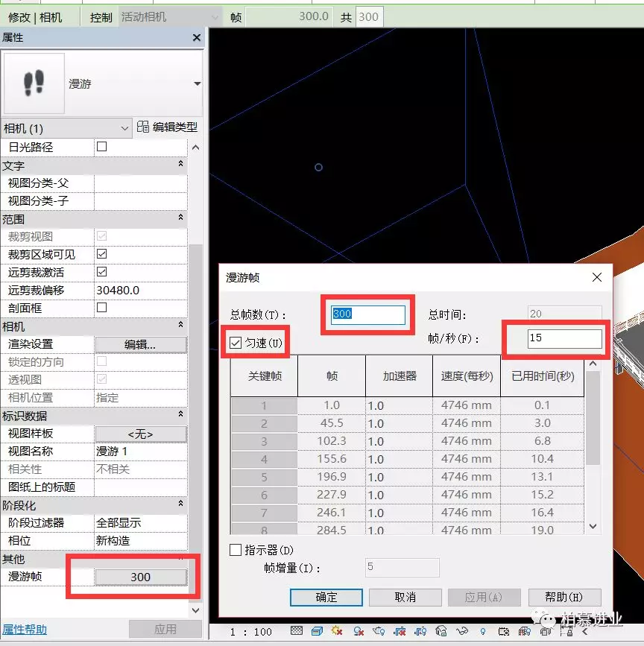Toggle Reveal Hidden Elements lightbulb icon
Viewport: 644px width, 646px height.
482,631
